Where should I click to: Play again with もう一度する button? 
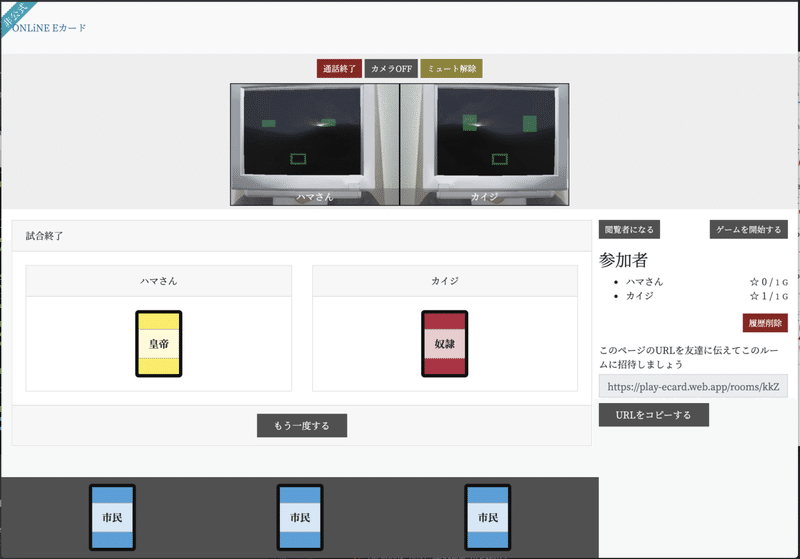(302, 425)
